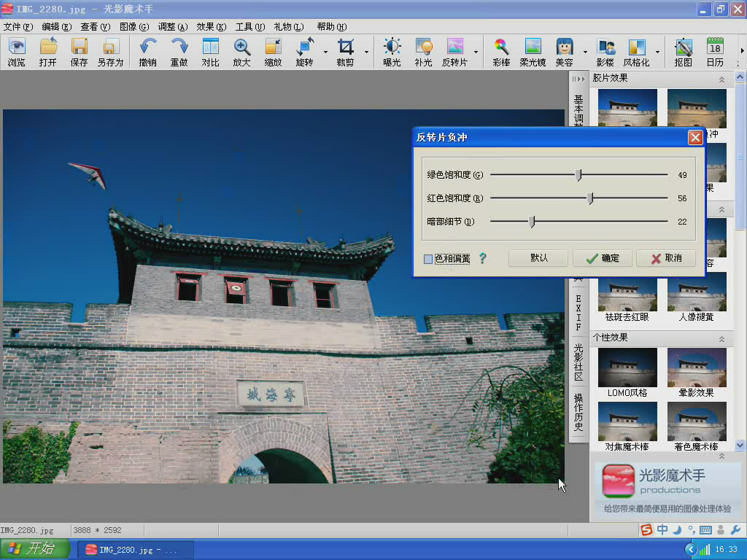Open the 帮助 (Help) menu
This screenshot has width=747, height=560.
point(332,27)
